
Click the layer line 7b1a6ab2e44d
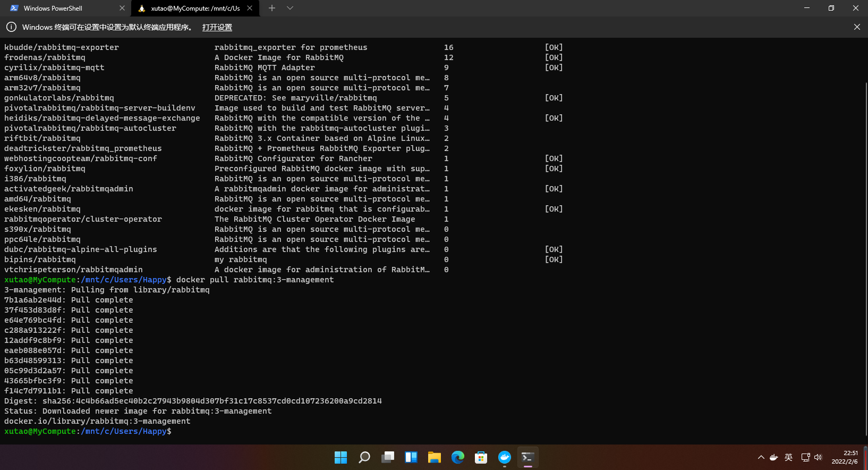tap(69, 300)
